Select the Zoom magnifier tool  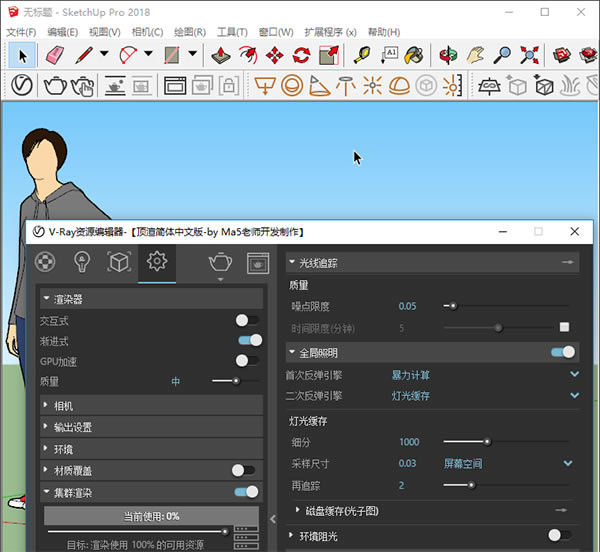coord(502,55)
